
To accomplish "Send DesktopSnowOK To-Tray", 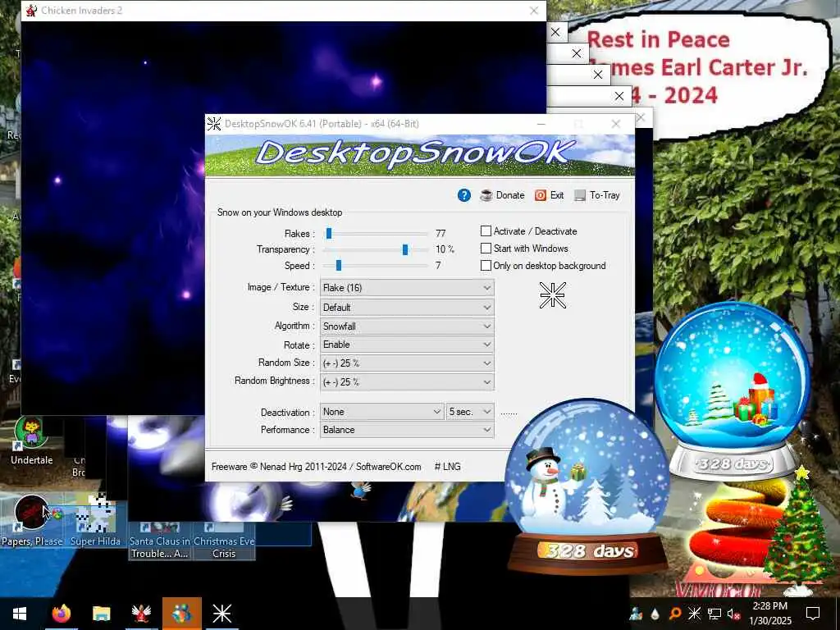I will click(597, 195).
